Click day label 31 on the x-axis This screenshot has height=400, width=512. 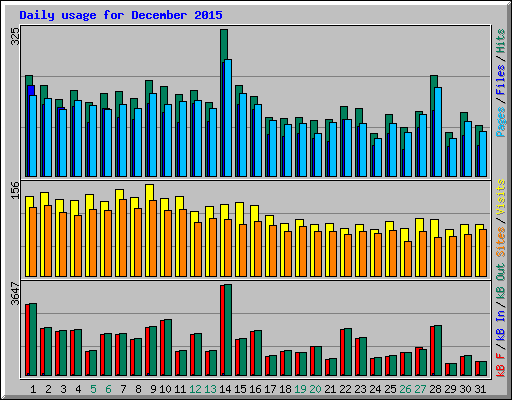(480, 389)
